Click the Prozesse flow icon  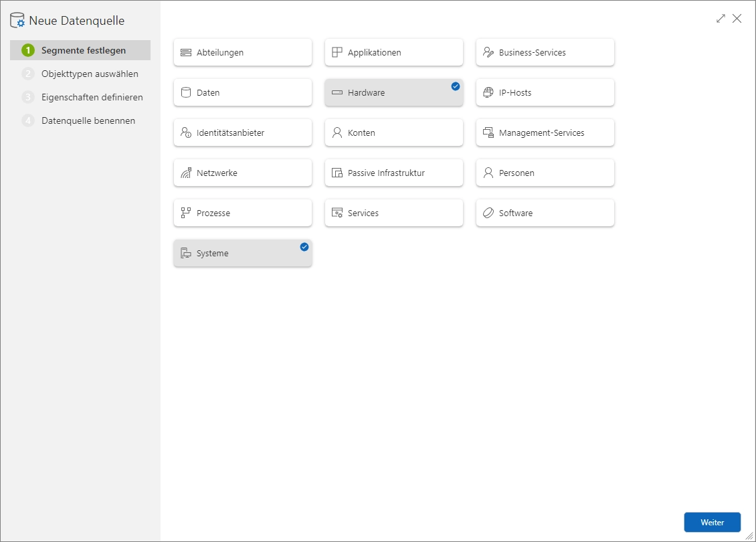(186, 213)
